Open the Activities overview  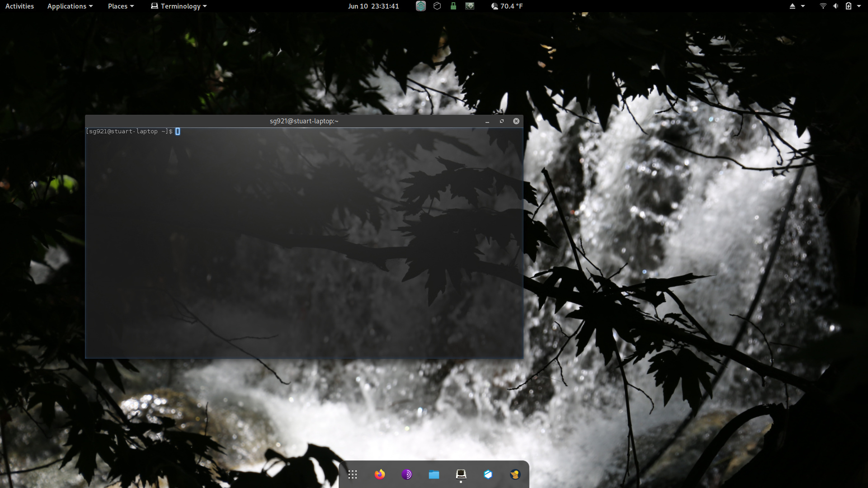tap(19, 6)
